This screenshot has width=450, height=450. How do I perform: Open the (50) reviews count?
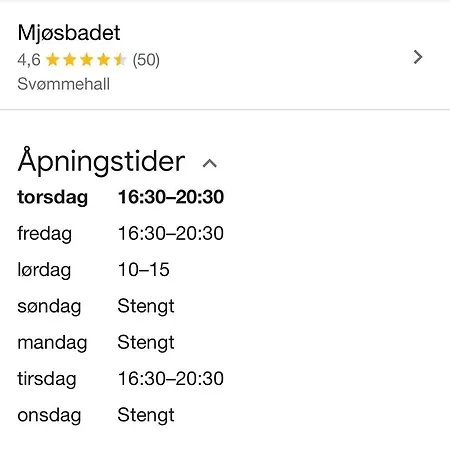click(146, 60)
